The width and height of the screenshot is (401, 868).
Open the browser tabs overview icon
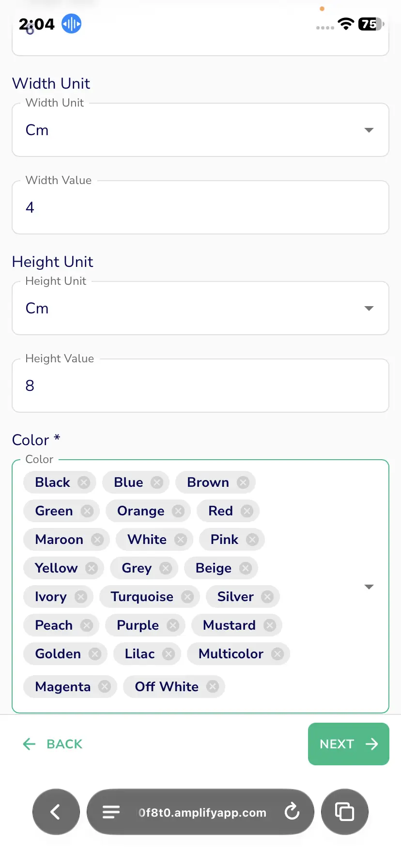[x=345, y=812]
